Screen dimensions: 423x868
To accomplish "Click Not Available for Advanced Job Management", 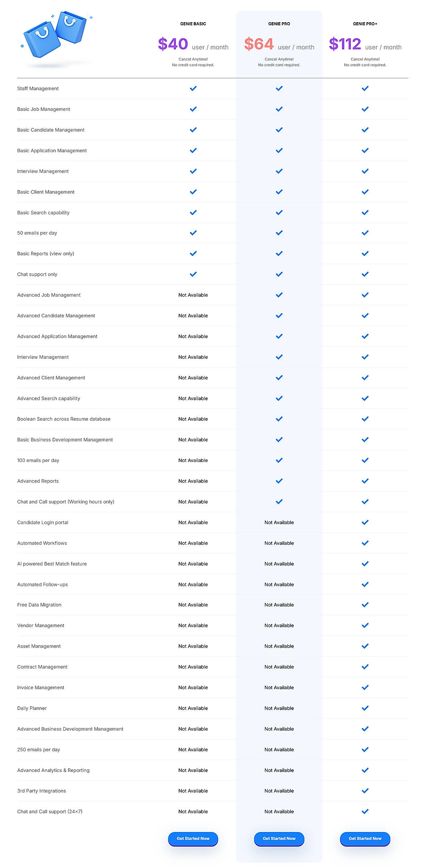I will (193, 295).
